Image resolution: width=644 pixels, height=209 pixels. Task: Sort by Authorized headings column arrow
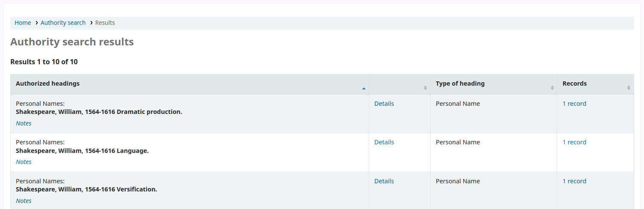(364, 88)
